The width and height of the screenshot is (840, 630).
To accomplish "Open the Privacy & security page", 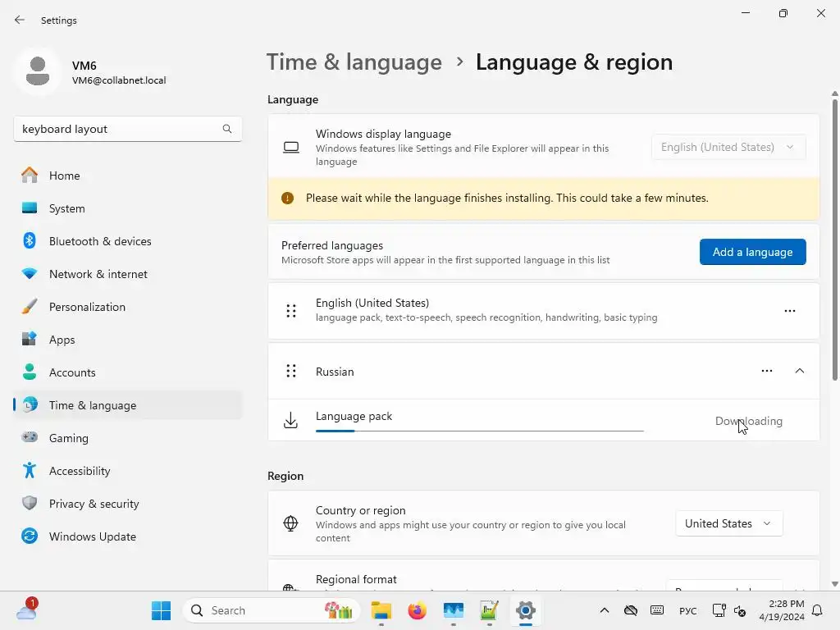I will click(x=127, y=504).
